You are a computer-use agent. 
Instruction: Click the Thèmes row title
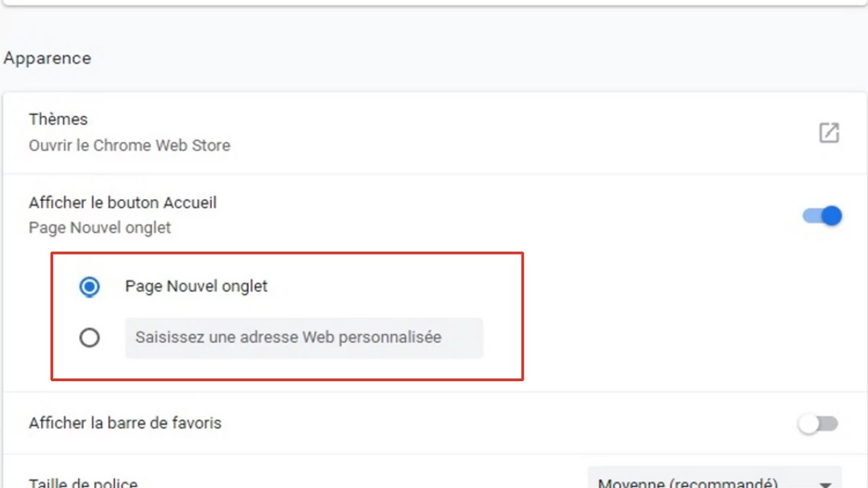point(58,119)
